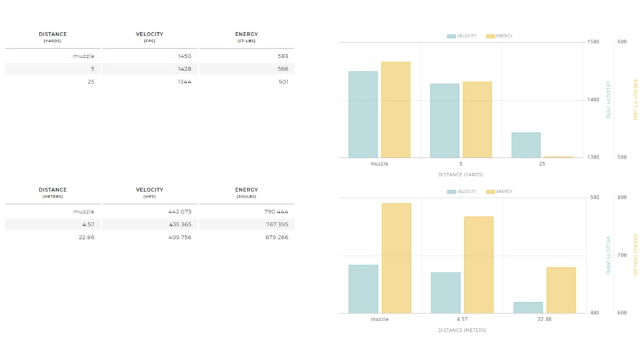Select the 1428 velocity cell in the table
The height and width of the screenshot is (362, 644).
point(184,69)
